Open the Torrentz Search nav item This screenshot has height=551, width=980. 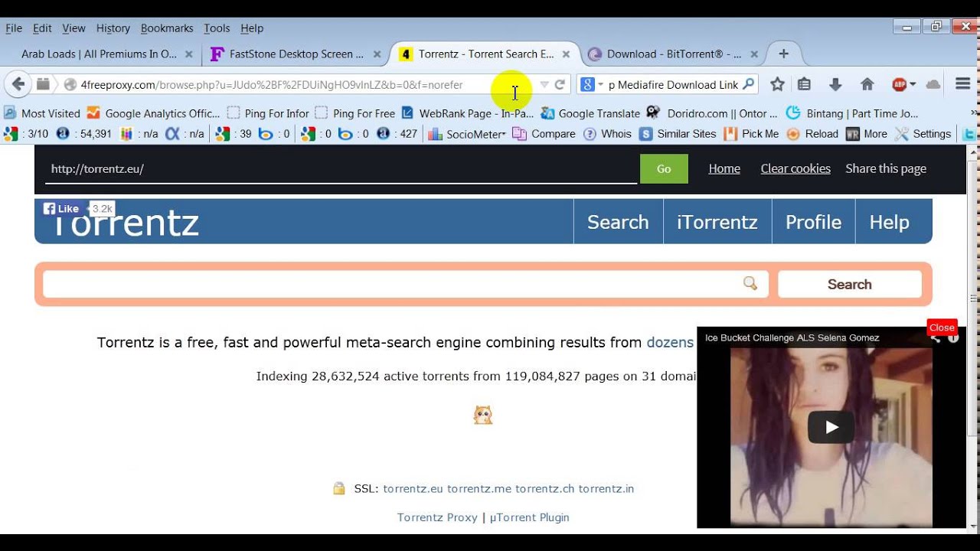tap(618, 222)
